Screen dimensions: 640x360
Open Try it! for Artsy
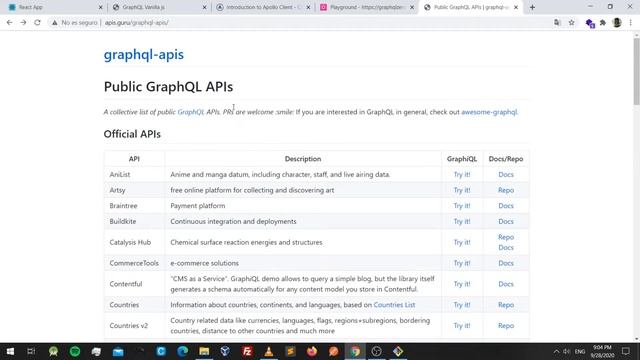click(x=462, y=190)
